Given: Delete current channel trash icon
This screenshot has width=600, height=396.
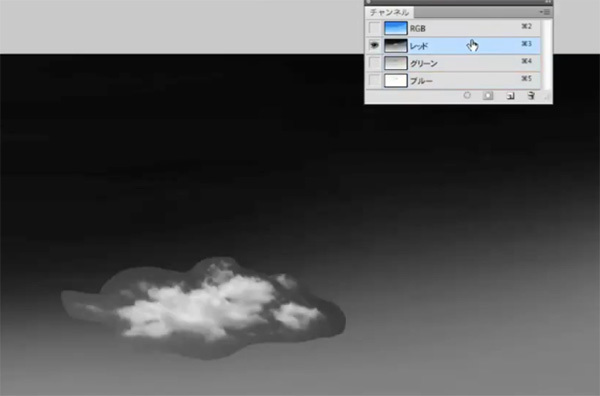Looking at the screenshot, I should tap(531, 96).
